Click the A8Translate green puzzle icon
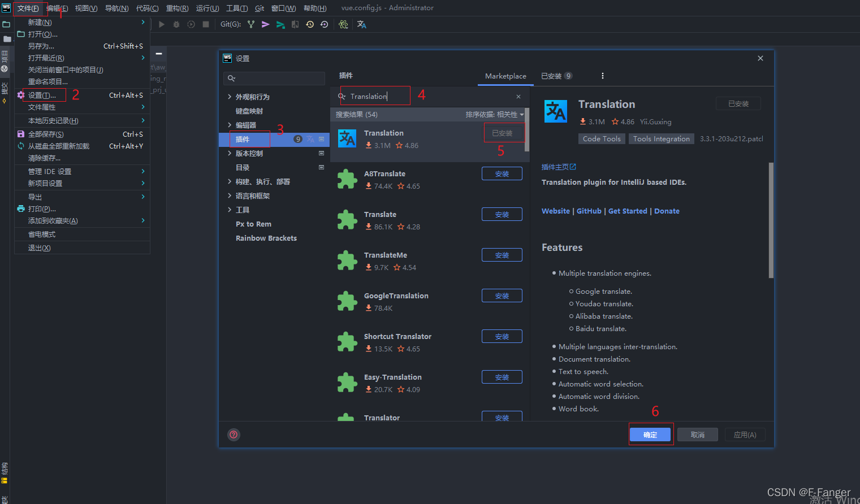 [347, 179]
